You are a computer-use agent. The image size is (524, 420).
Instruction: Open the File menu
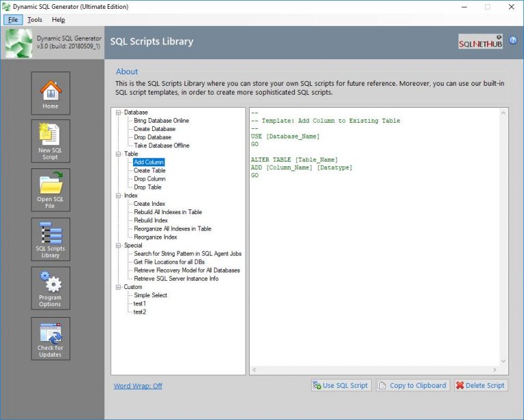click(13, 20)
